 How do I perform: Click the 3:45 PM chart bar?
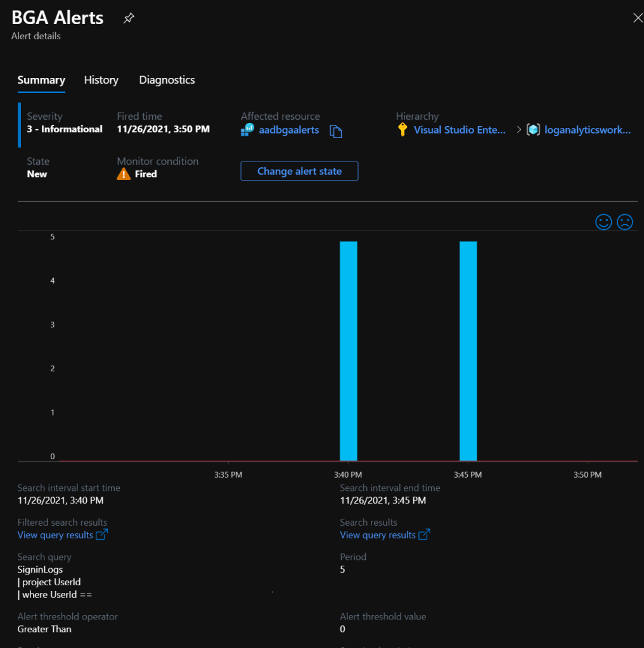(468, 350)
